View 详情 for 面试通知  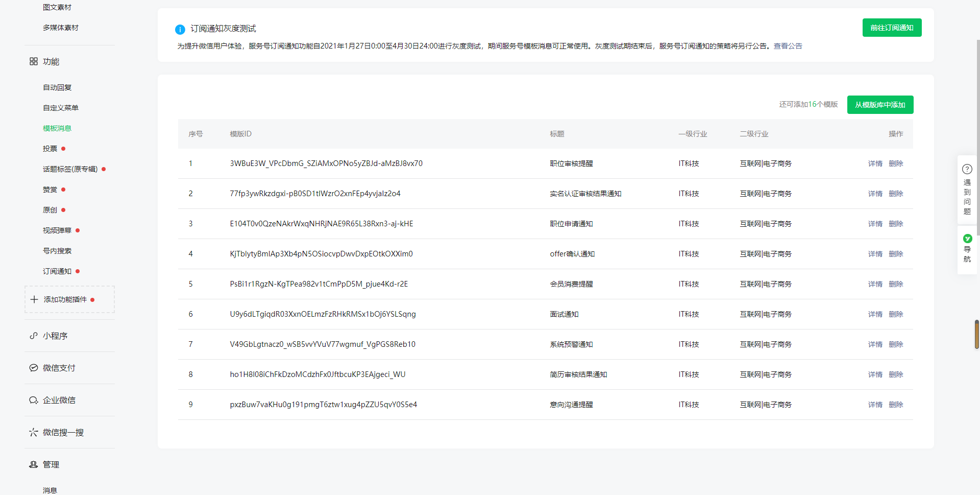(x=875, y=314)
